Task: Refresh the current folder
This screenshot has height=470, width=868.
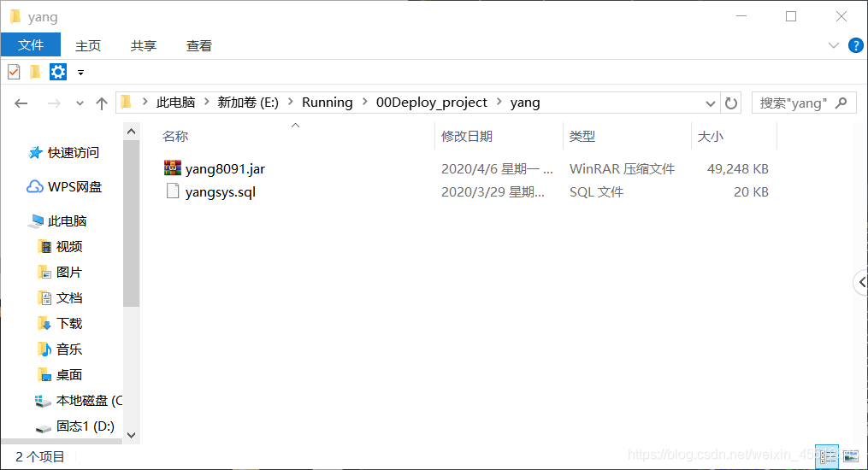Action: point(731,103)
